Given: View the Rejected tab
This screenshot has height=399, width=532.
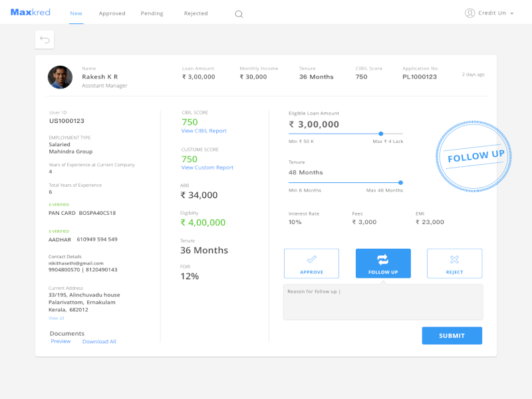Looking at the screenshot, I should click(x=196, y=13).
